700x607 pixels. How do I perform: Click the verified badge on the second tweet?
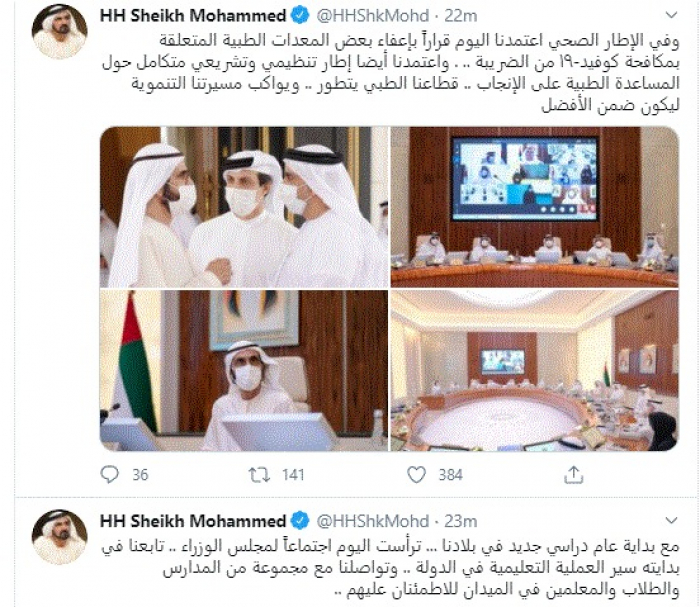point(300,521)
